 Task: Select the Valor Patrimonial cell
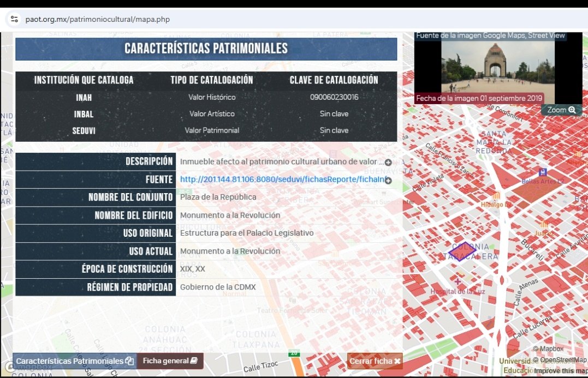(x=212, y=130)
